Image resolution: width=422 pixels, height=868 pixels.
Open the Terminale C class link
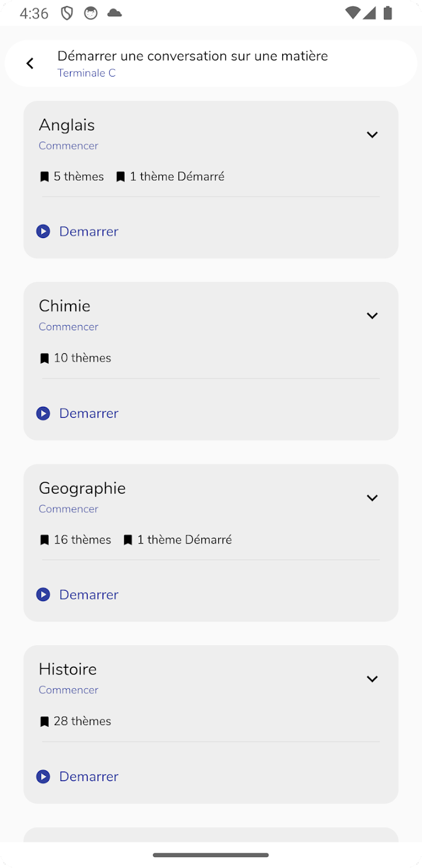[x=86, y=73]
